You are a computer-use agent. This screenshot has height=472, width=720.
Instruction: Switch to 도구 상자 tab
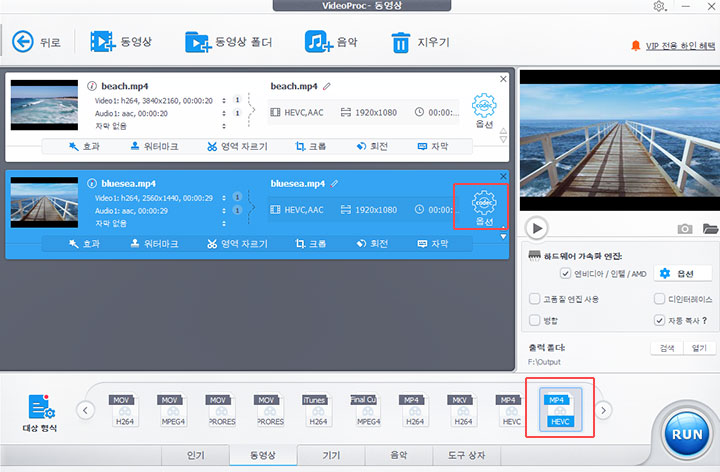(x=467, y=455)
